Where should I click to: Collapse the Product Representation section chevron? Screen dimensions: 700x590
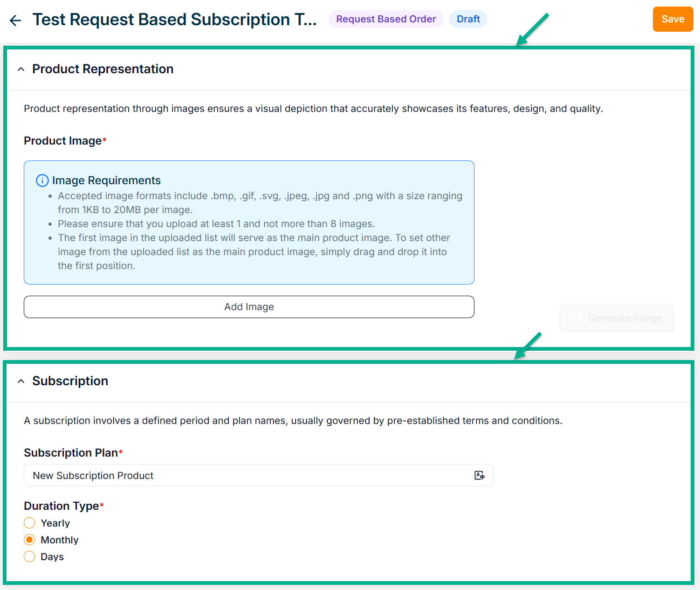21,69
